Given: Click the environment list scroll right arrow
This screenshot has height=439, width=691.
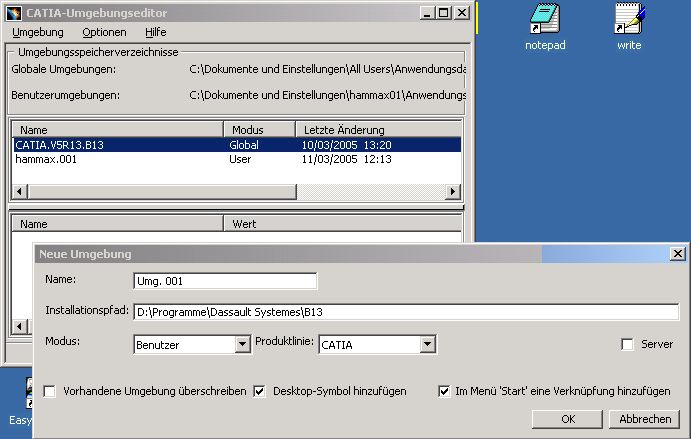Looking at the screenshot, I should tap(453, 192).
